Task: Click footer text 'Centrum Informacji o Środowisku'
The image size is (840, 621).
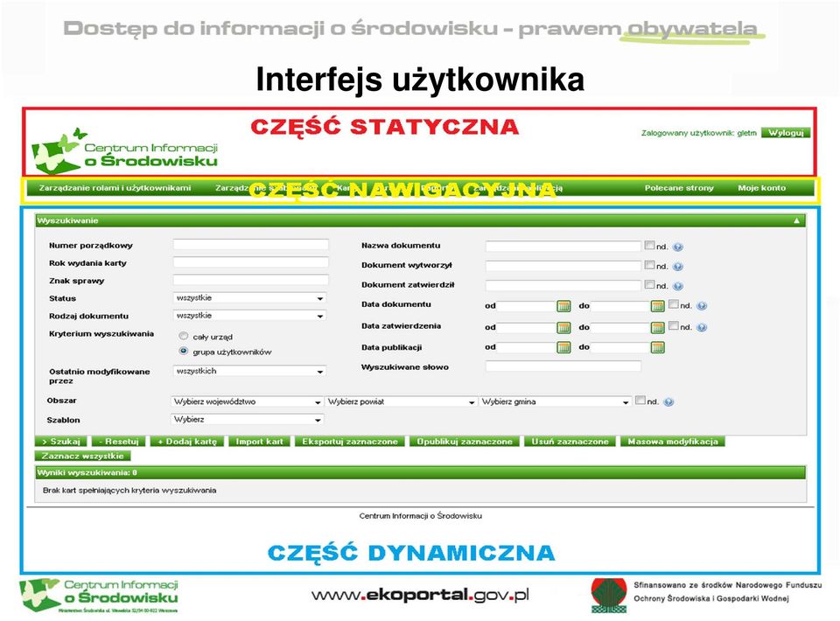Action: [421, 516]
